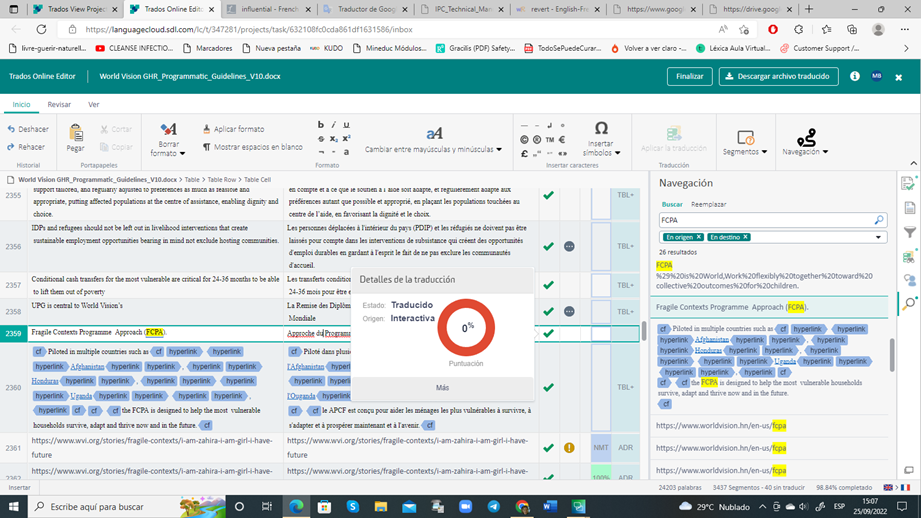The image size is (921, 518).
Task: Click Descargar archivo traducido button
Action: (x=778, y=76)
